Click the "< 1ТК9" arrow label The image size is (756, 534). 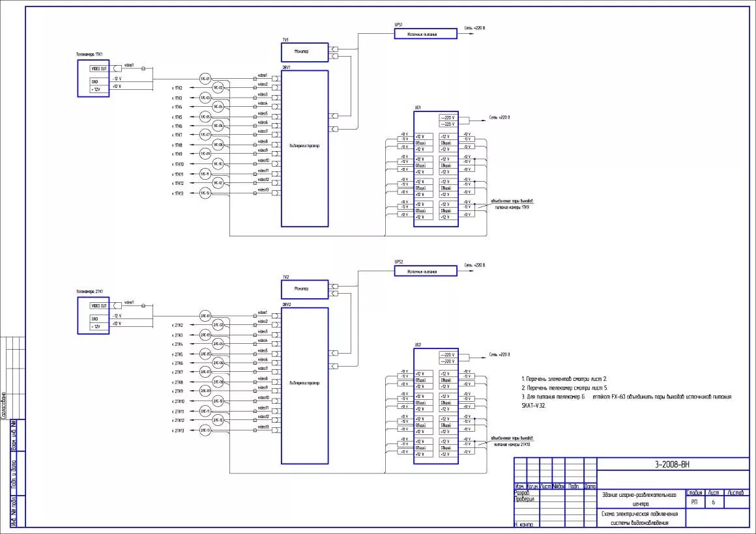pos(177,154)
